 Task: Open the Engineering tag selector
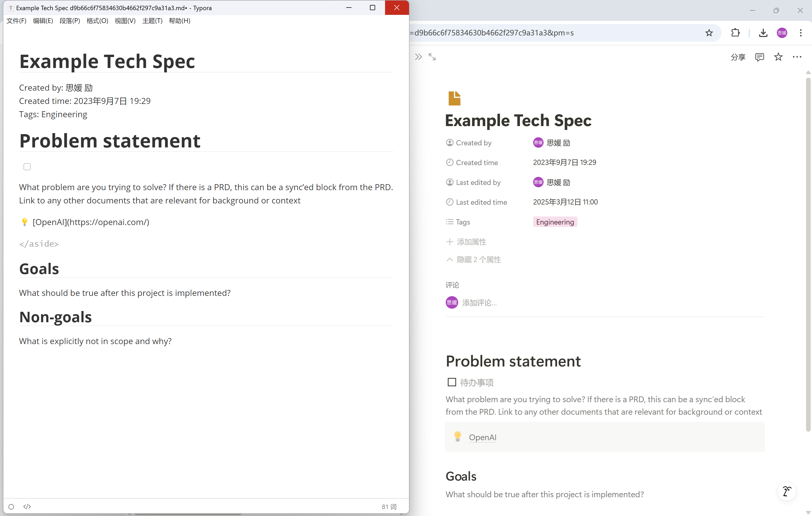click(x=555, y=222)
